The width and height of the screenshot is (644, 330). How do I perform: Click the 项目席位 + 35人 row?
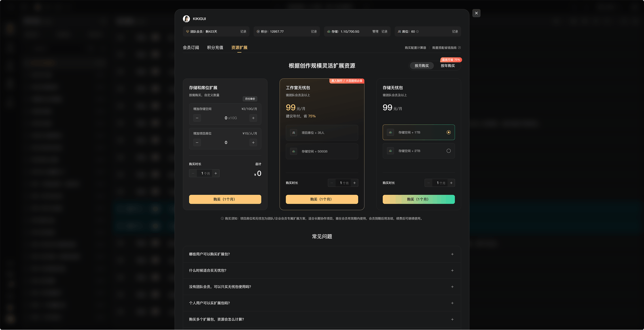(322, 133)
